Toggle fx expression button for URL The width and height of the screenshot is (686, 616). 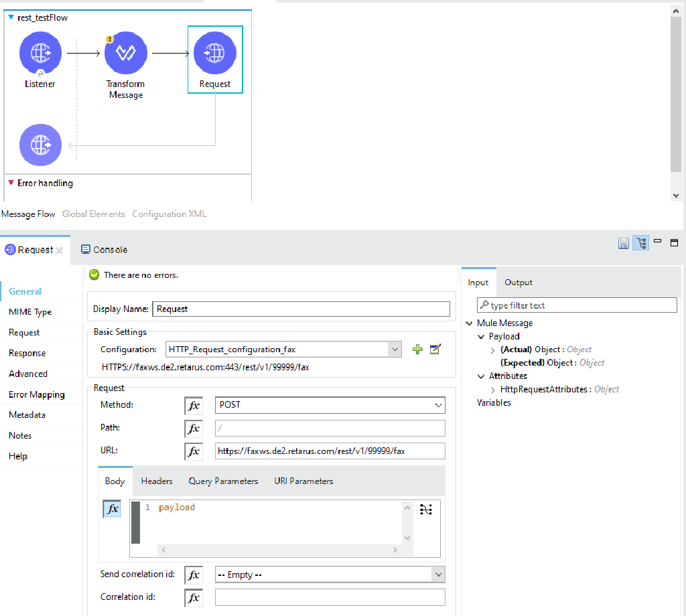pos(194,451)
